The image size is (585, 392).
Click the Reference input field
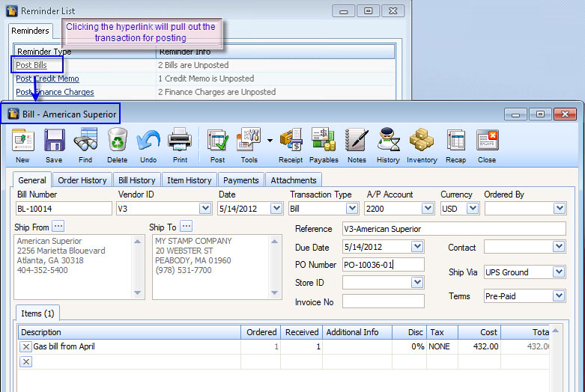point(454,228)
